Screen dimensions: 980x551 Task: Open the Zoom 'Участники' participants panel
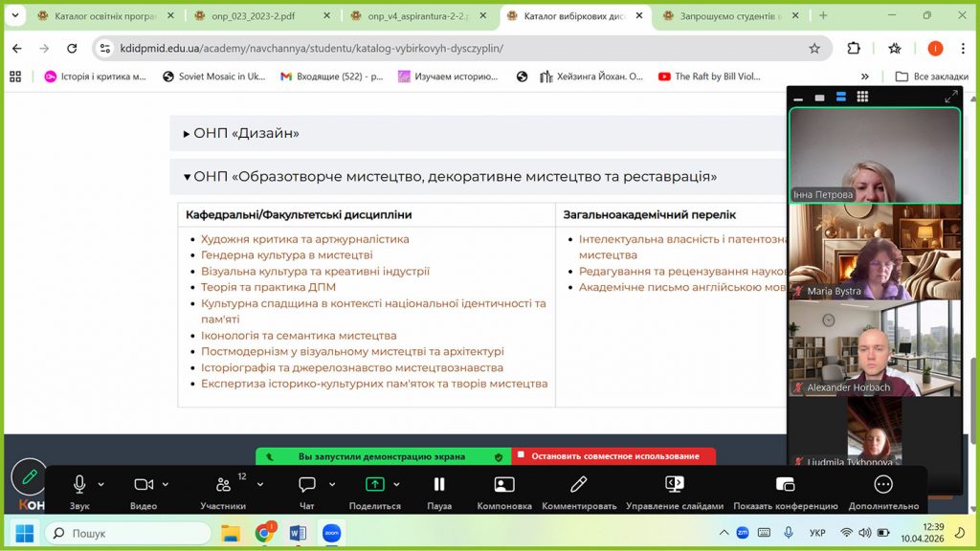click(x=223, y=485)
